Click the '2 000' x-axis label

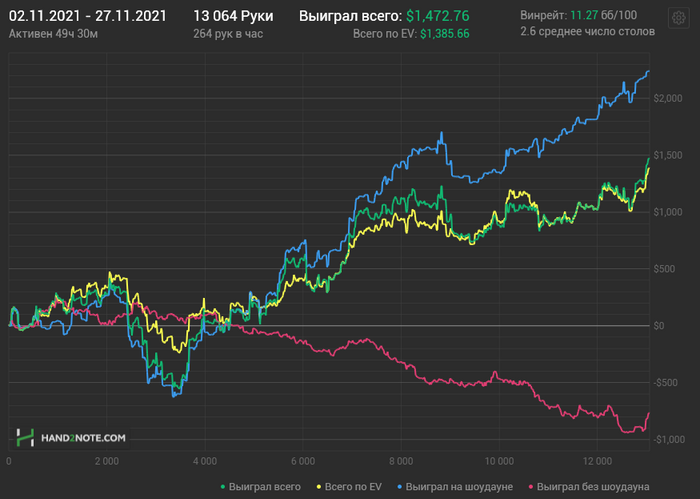click(x=107, y=461)
